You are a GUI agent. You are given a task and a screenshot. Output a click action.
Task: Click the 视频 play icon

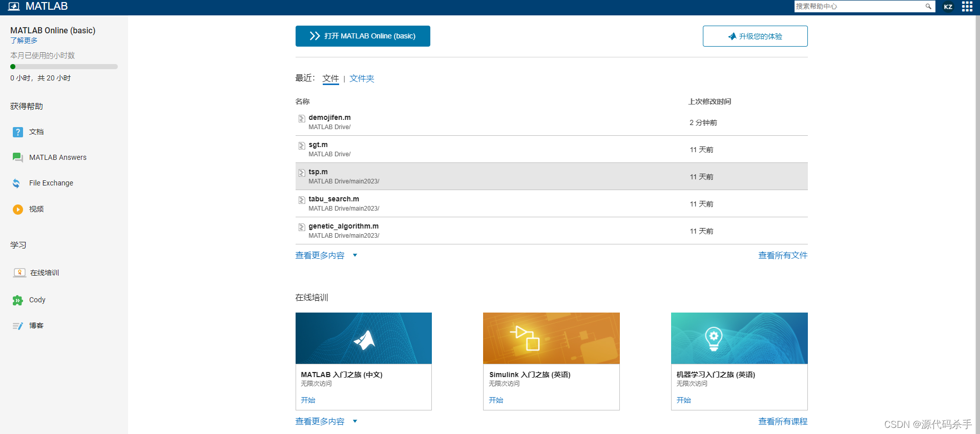tap(18, 209)
